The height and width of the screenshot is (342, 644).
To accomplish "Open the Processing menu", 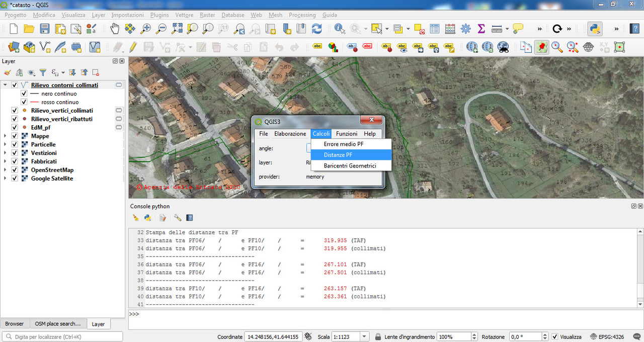I will [x=302, y=15].
